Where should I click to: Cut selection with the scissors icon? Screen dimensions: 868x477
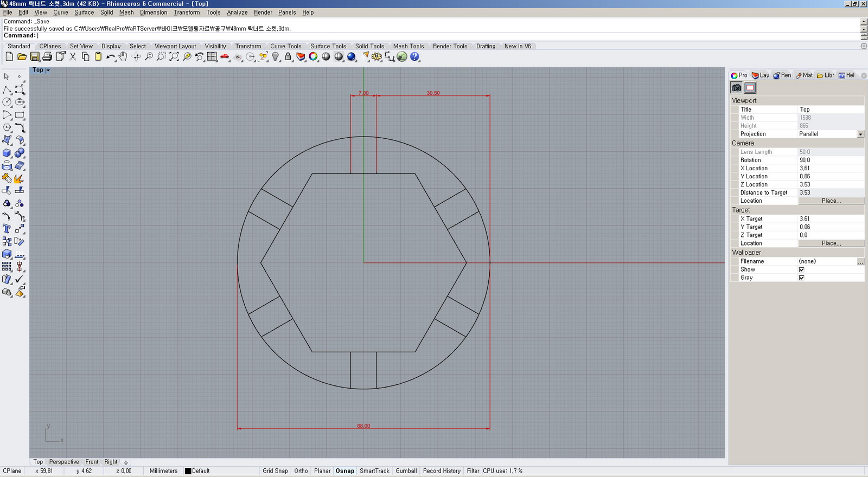tap(73, 57)
